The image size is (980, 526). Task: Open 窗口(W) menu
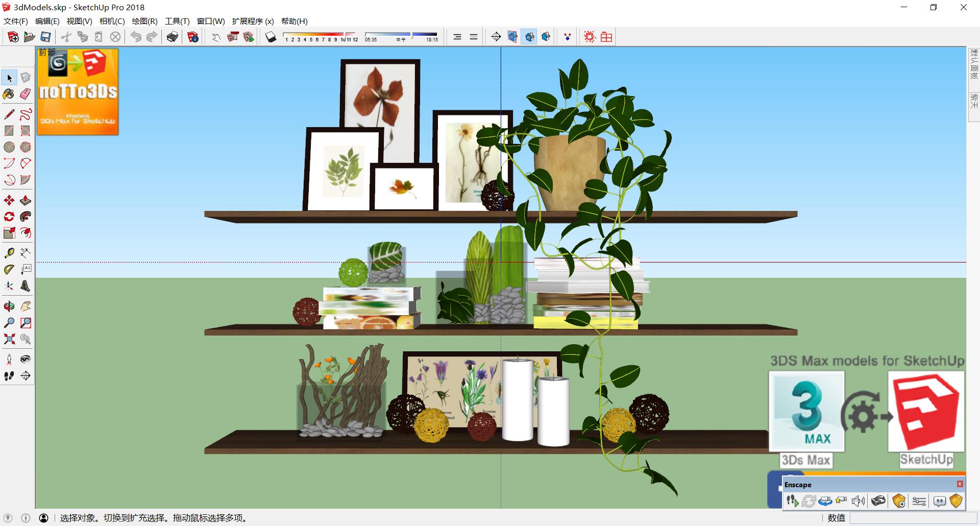(211, 21)
